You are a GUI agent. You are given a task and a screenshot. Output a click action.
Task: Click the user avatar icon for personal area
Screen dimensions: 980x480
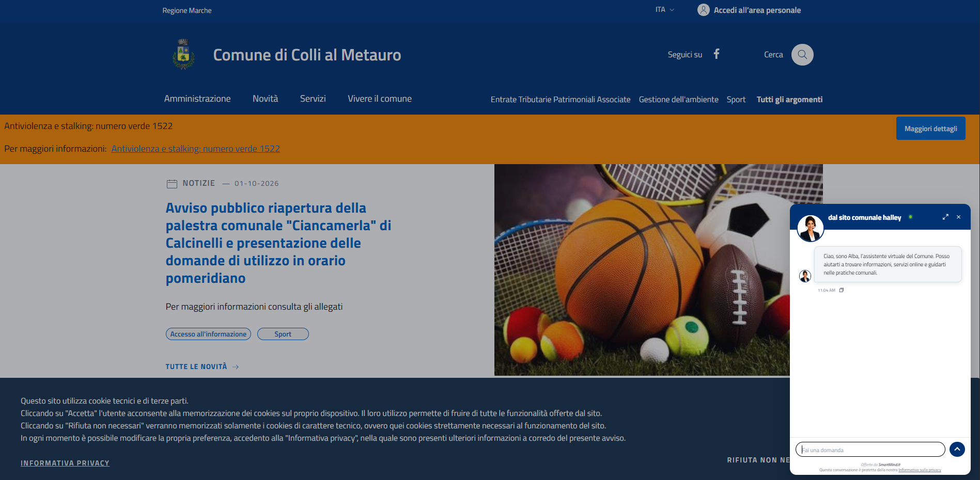[x=703, y=10]
